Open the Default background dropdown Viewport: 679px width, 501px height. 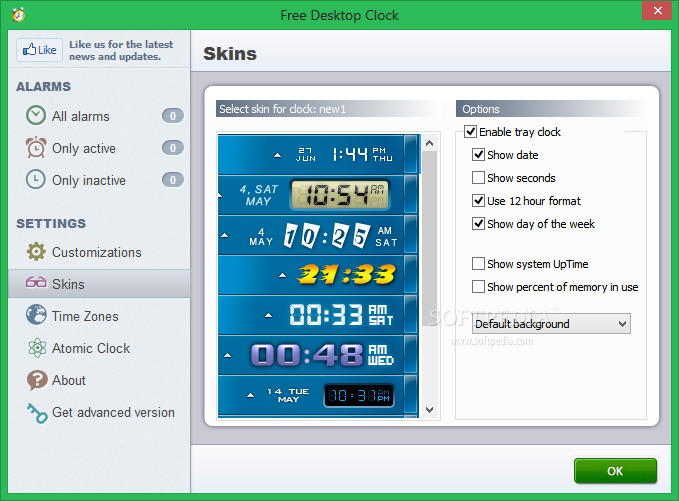(551, 324)
